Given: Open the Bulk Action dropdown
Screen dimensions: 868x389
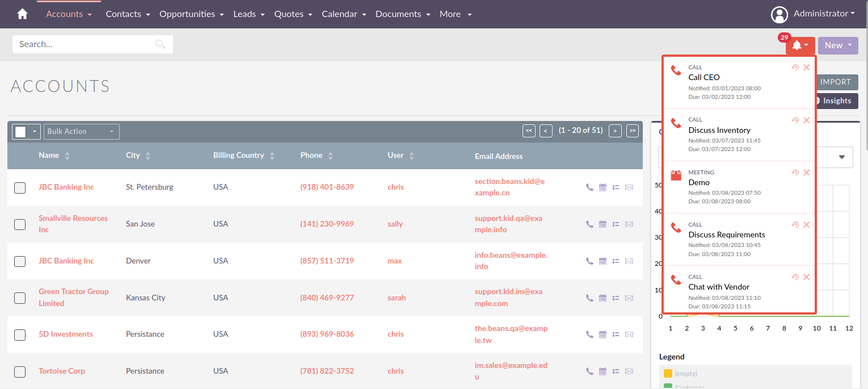Looking at the screenshot, I should pos(81,132).
